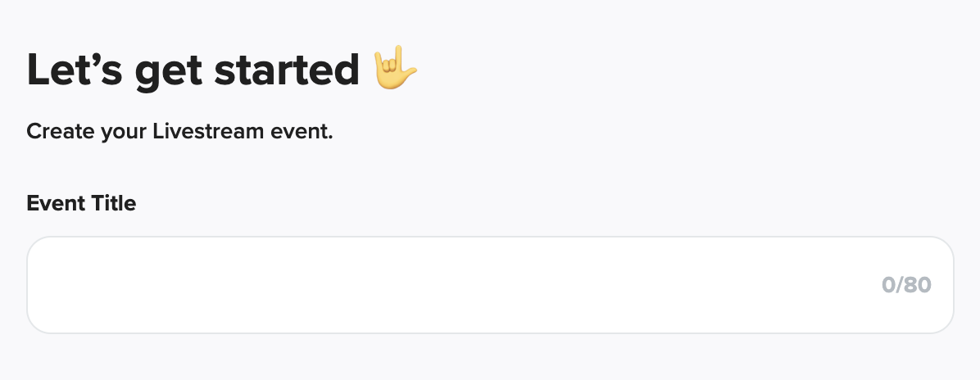The image size is (980, 380).
Task: Click the word "your" in the subtitle
Action: pyautogui.click(x=120, y=131)
